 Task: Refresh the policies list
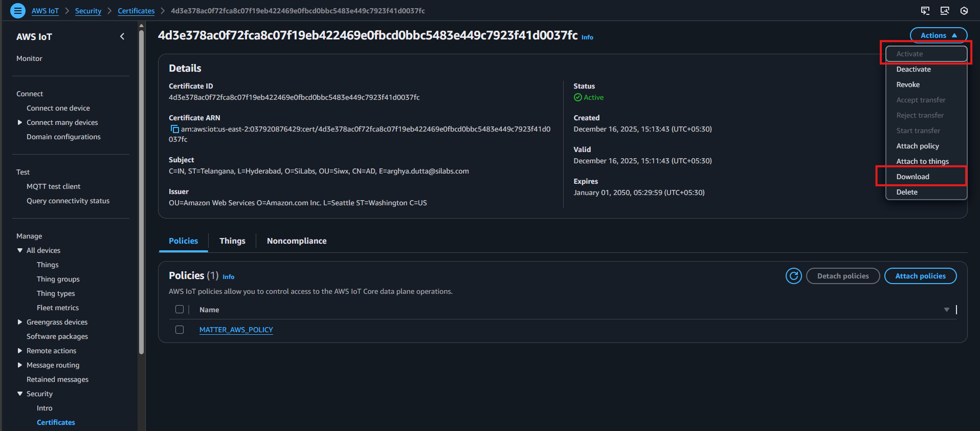793,276
